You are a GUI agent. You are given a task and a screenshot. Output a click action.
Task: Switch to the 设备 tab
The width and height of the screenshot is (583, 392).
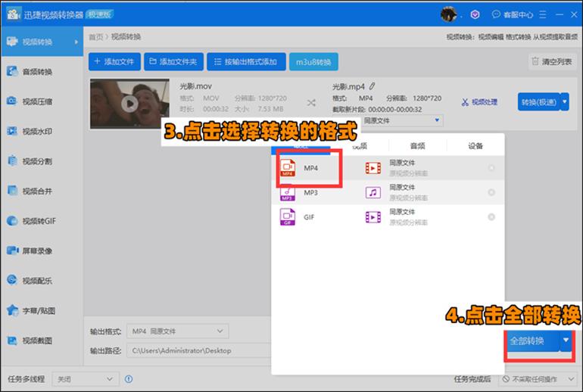pyautogui.click(x=475, y=145)
